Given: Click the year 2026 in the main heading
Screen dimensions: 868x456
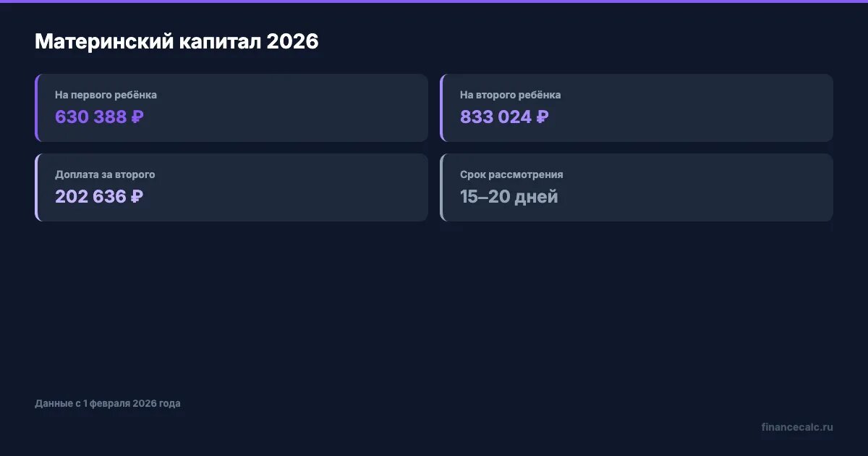Looking at the screenshot, I should [x=292, y=41].
